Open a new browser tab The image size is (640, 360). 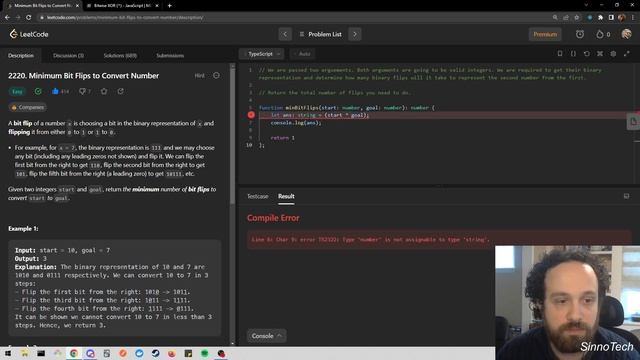coord(169,6)
